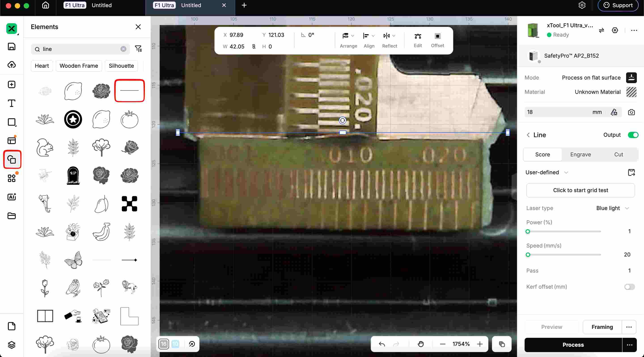The image size is (644, 357).
Task: Select the Text tool in left sidebar
Action: tap(11, 103)
